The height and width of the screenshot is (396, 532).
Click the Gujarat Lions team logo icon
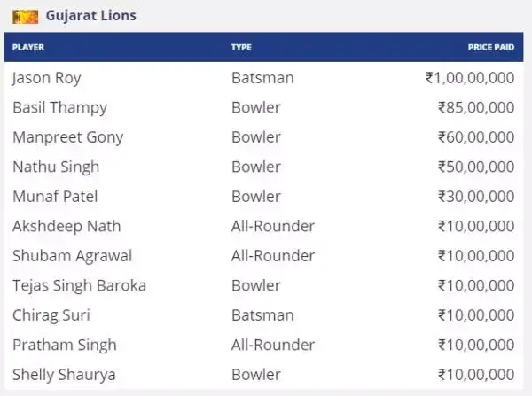tap(25, 17)
